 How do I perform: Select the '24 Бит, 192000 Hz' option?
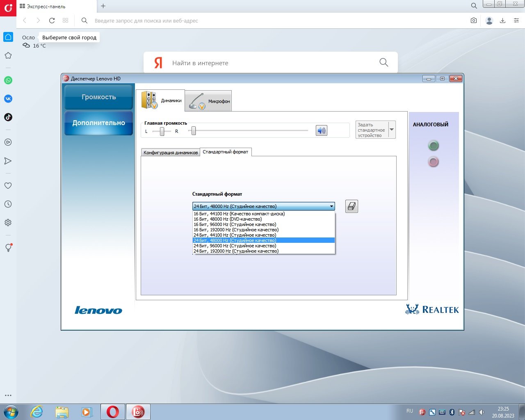264,251
